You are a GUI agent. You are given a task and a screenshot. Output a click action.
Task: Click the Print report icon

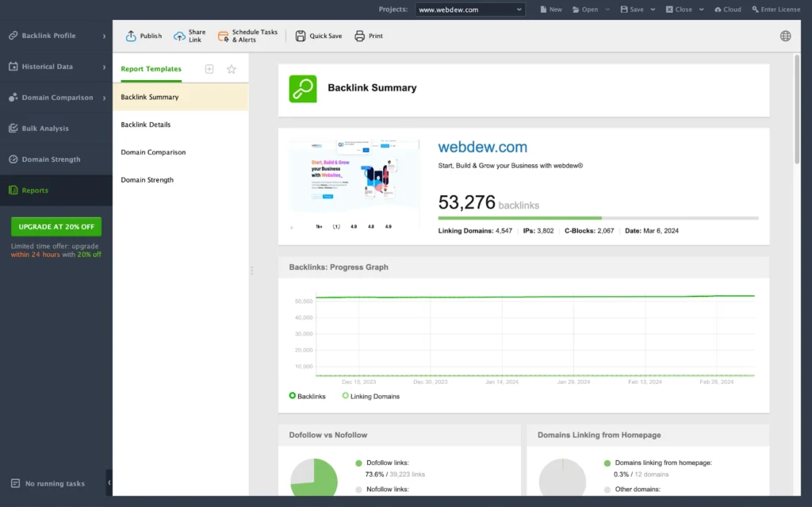[359, 36]
